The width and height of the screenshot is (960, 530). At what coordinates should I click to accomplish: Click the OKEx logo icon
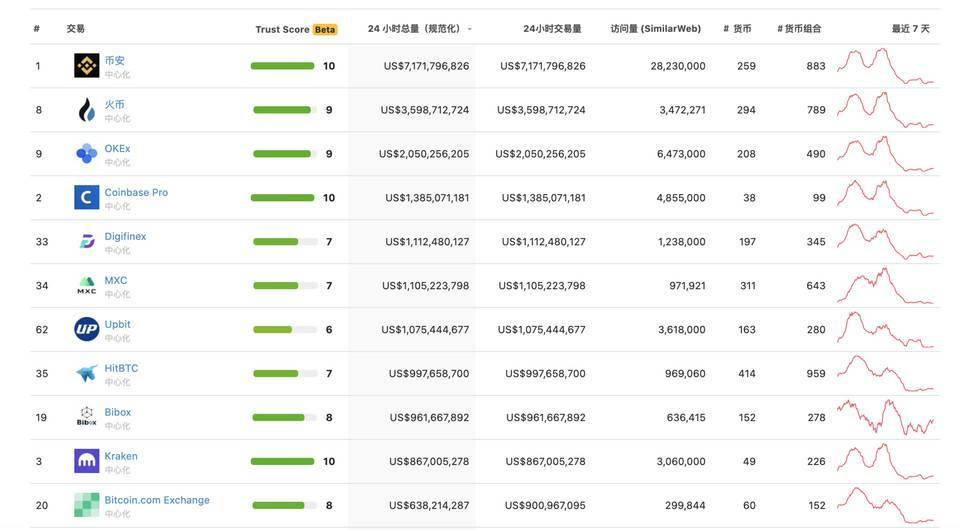click(86, 154)
